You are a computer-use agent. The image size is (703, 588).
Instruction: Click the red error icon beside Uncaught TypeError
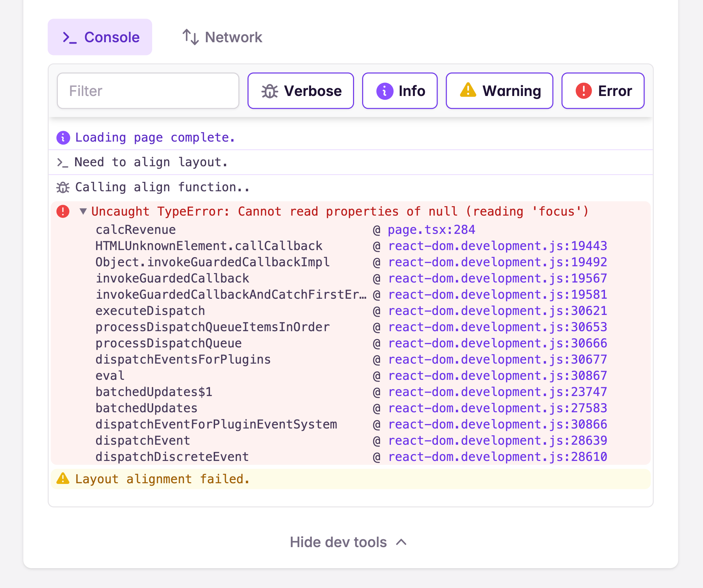63,212
